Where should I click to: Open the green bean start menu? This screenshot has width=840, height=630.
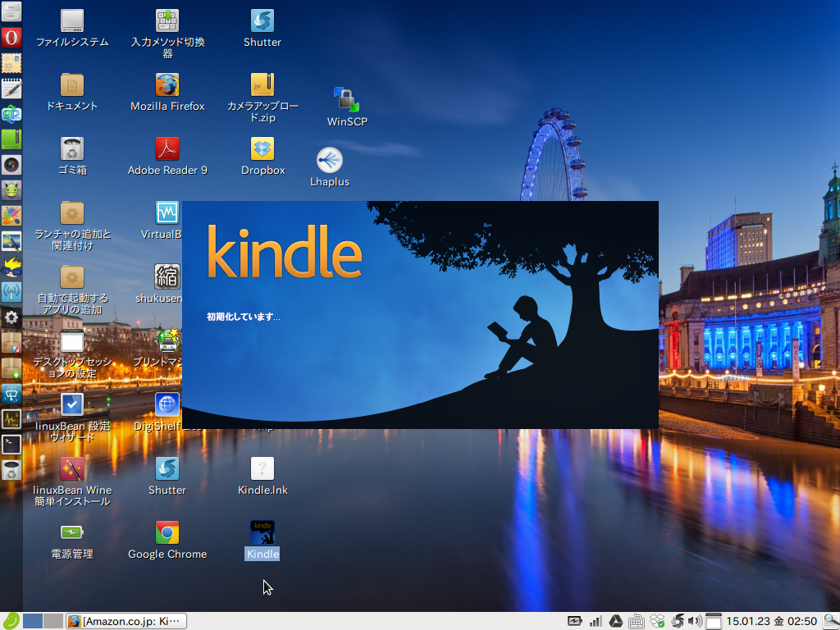pyautogui.click(x=11, y=621)
